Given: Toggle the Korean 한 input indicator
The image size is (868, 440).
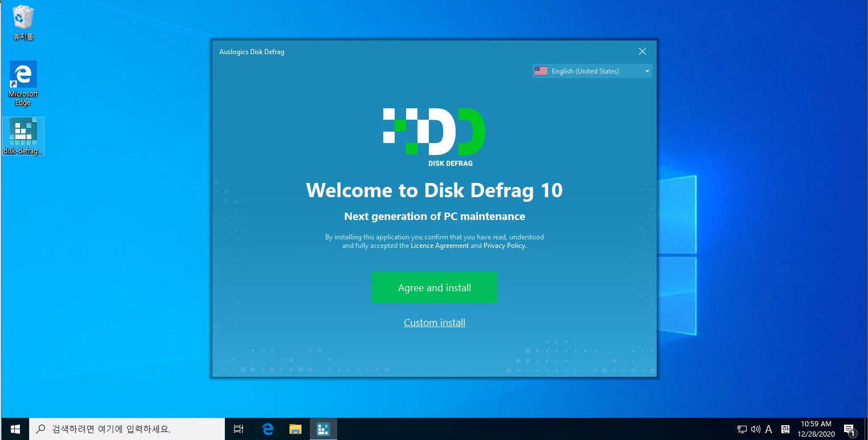Looking at the screenshot, I should (785, 429).
